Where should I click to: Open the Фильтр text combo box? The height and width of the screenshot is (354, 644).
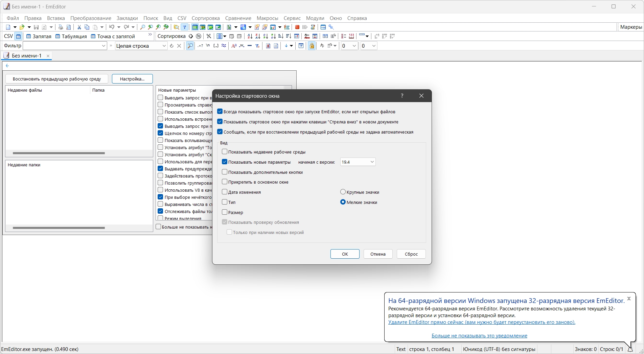pyautogui.click(x=65, y=46)
